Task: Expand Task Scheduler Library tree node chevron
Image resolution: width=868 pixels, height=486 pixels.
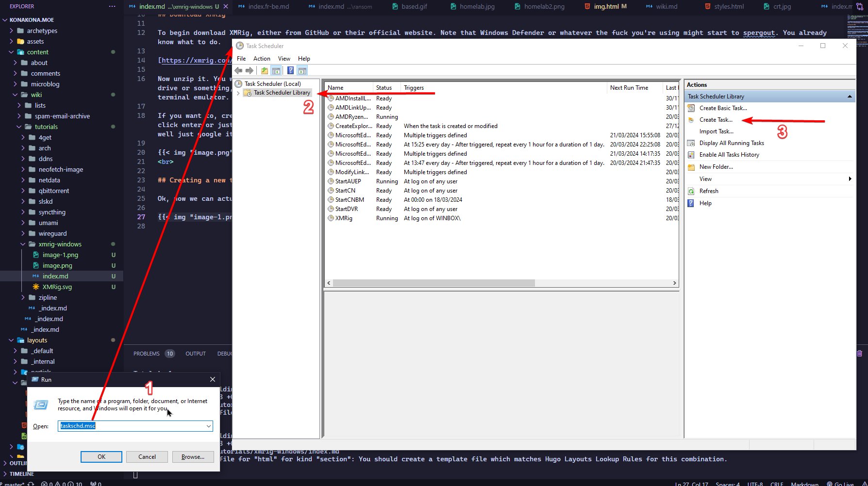Action: tap(238, 93)
